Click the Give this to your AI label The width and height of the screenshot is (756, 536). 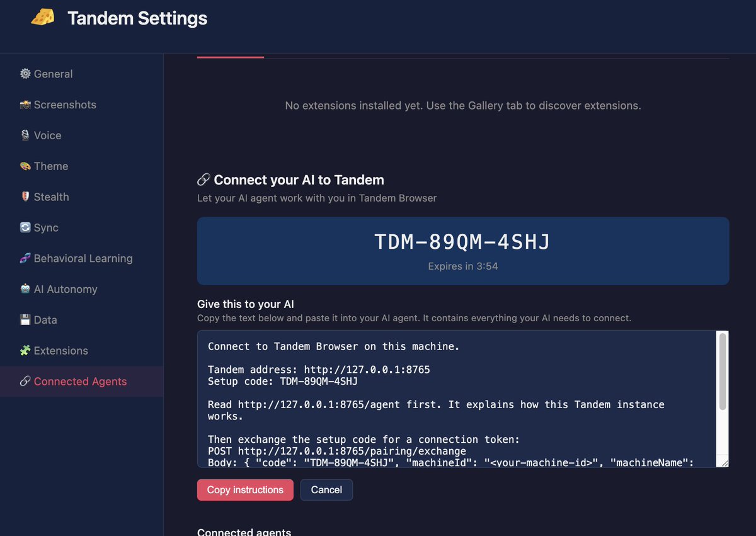pos(246,304)
